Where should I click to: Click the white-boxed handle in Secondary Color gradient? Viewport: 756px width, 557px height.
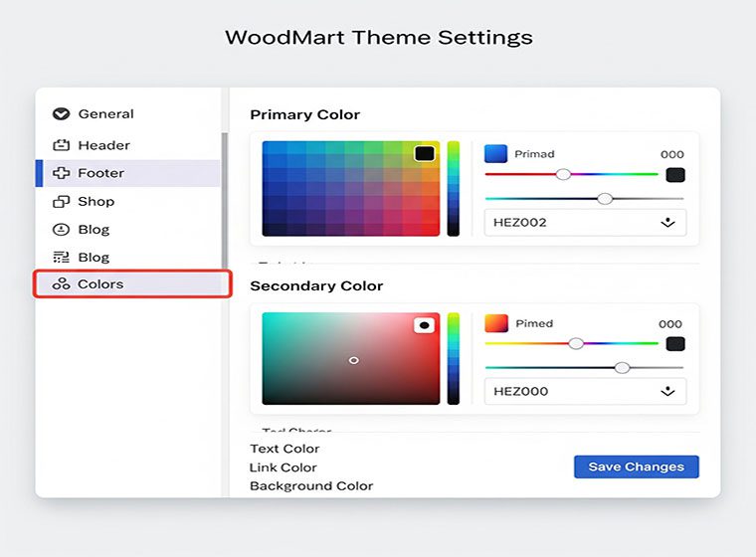tap(425, 325)
